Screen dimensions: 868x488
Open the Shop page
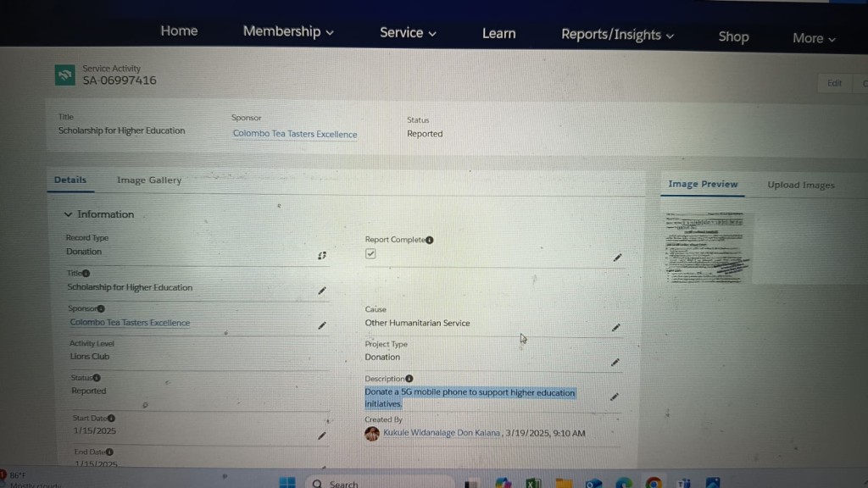point(733,37)
